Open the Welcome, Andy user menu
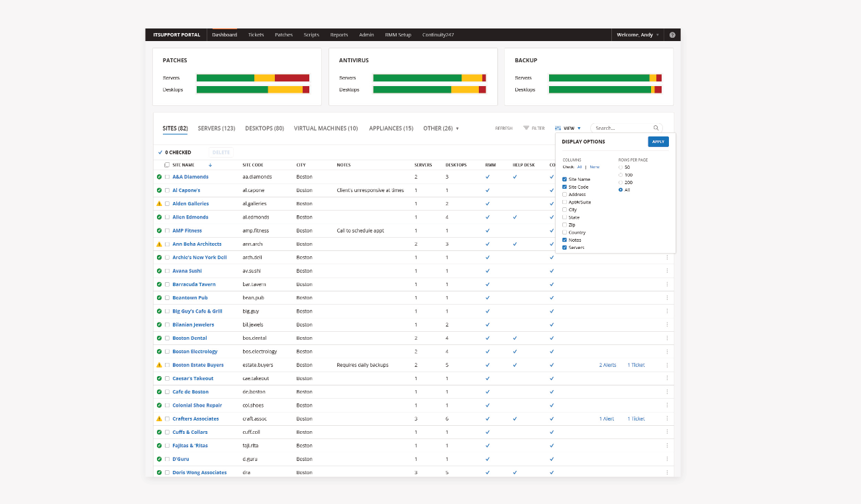This screenshot has height=504, width=861. tap(637, 35)
